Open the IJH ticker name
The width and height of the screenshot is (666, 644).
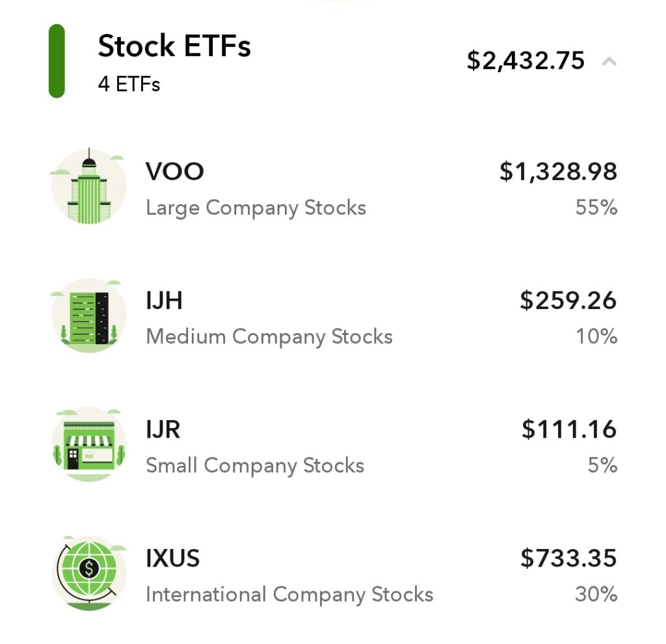click(x=164, y=301)
